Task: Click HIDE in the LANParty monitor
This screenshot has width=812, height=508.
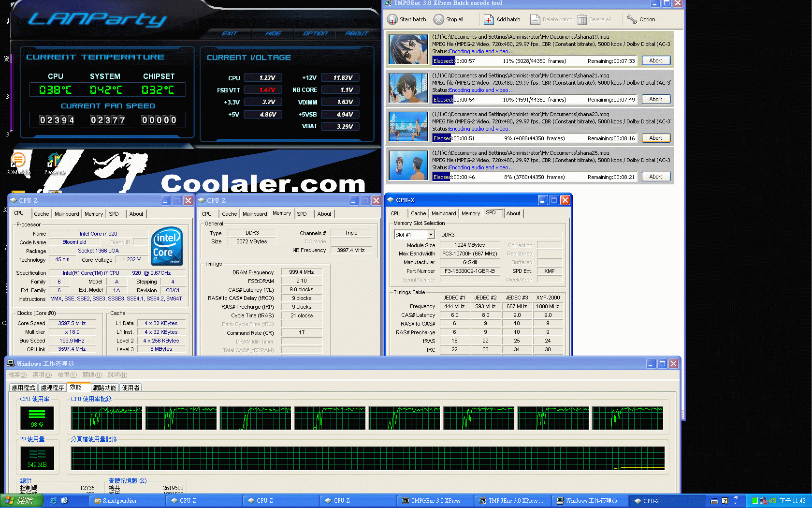Action: point(273,33)
